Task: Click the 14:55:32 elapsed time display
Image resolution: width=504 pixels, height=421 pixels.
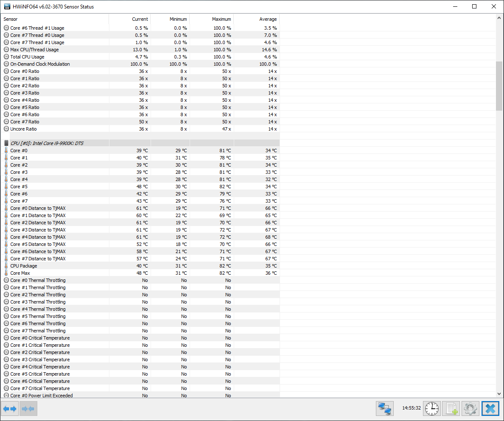Action: [412, 408]
